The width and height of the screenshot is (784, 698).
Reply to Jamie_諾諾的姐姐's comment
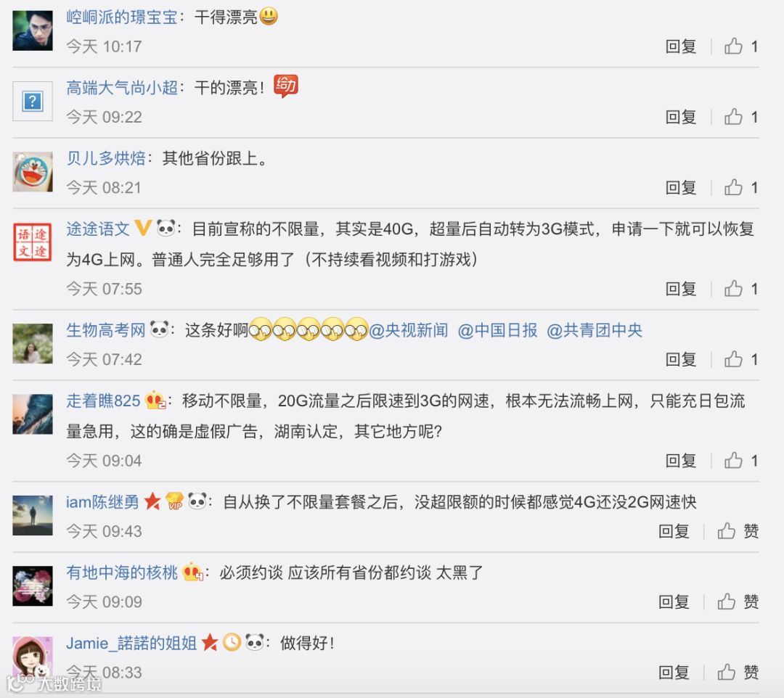tap(674, 673)
